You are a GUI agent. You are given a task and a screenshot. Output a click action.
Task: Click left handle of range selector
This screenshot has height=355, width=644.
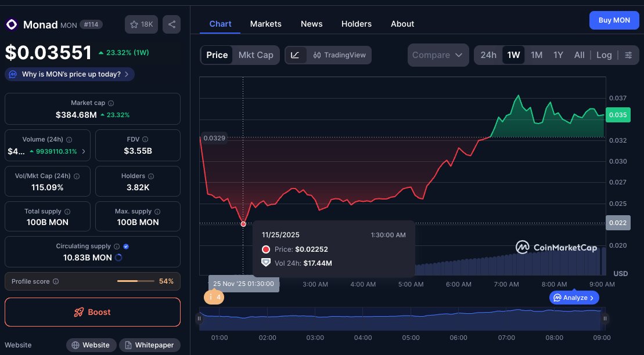[x=199, y=318]
